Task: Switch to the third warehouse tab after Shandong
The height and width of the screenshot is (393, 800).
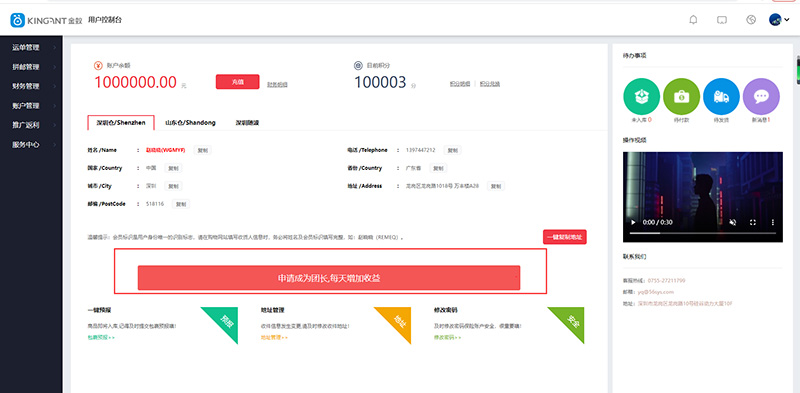Action: (247, 123)
